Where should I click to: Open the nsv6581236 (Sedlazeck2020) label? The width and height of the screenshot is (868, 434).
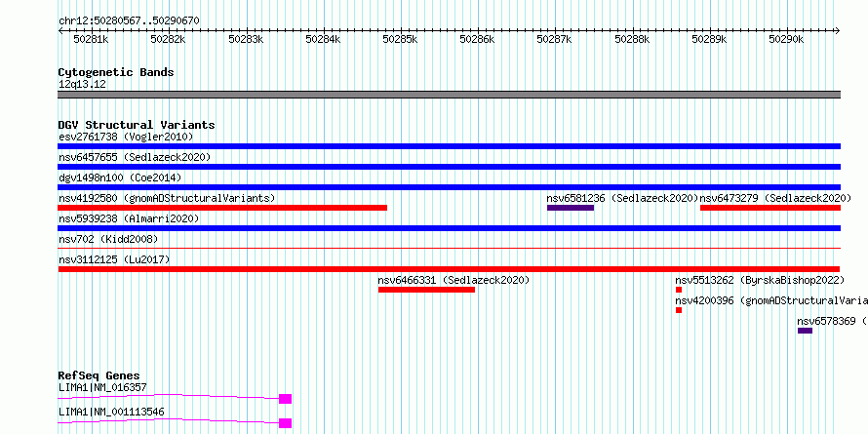[x=623, y=198]
